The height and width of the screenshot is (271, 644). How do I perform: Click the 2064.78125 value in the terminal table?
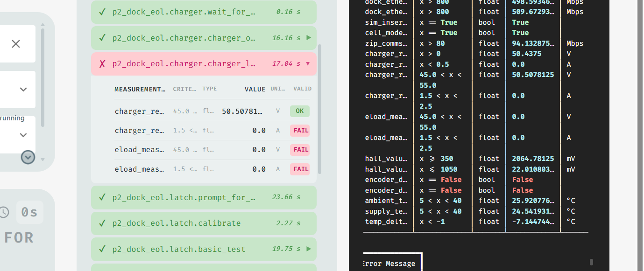(x=533, y=159)
